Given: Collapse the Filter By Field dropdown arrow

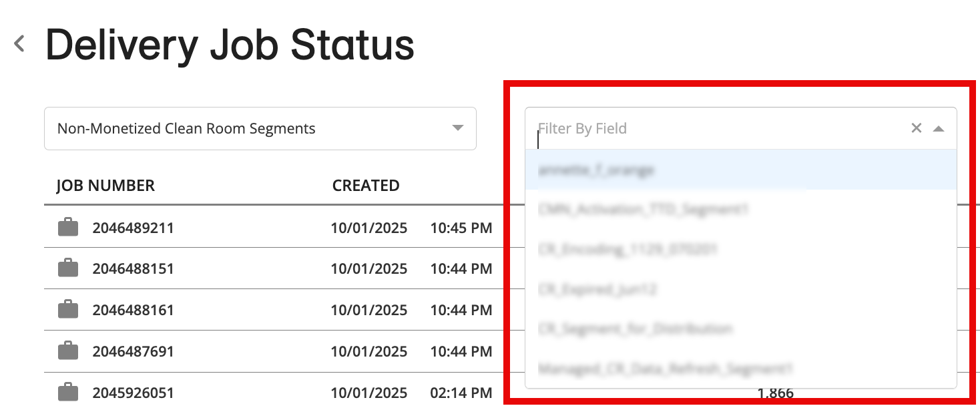Looking at the screenshot, I should [x=938, y=128].
